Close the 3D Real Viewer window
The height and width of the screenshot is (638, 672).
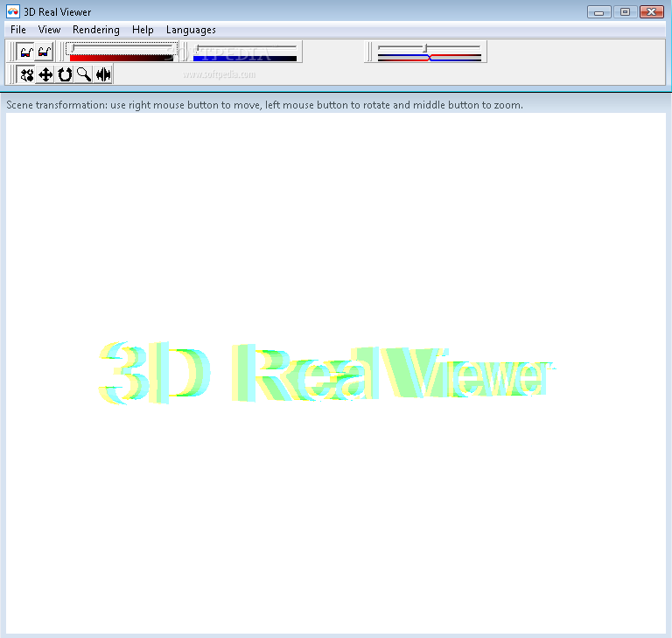click(651, 12)
